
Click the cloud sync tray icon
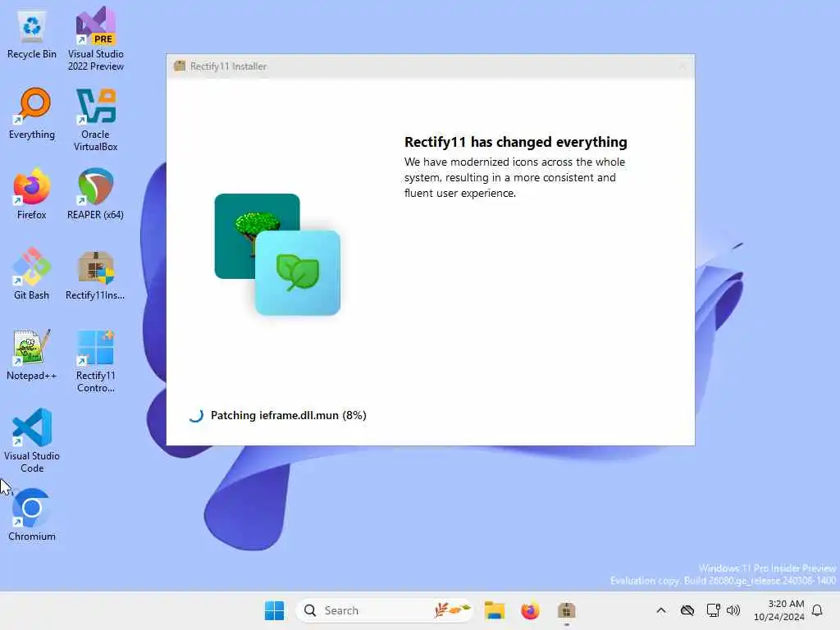(687, 610)
